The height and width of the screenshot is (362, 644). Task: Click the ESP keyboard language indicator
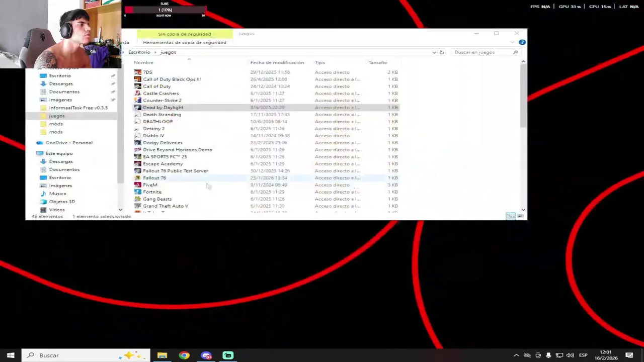583,355
